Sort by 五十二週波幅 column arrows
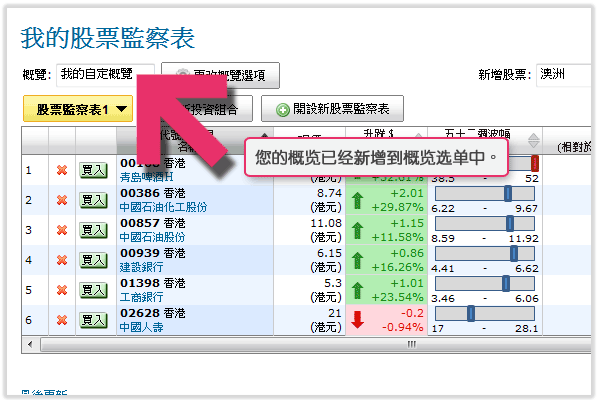This screenshot has width=600, height=400. pyautogui.click(x=534, y=141)
